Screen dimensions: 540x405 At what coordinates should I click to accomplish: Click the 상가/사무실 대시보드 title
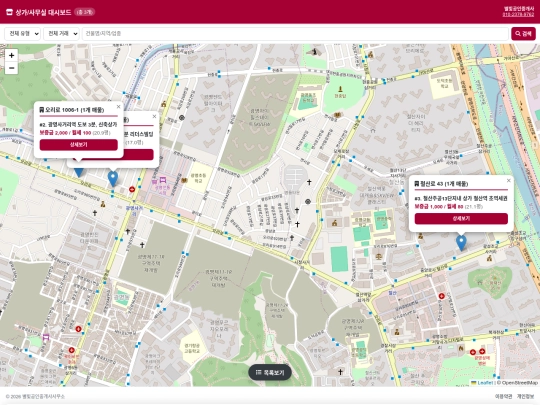click(x=43, y=12)
